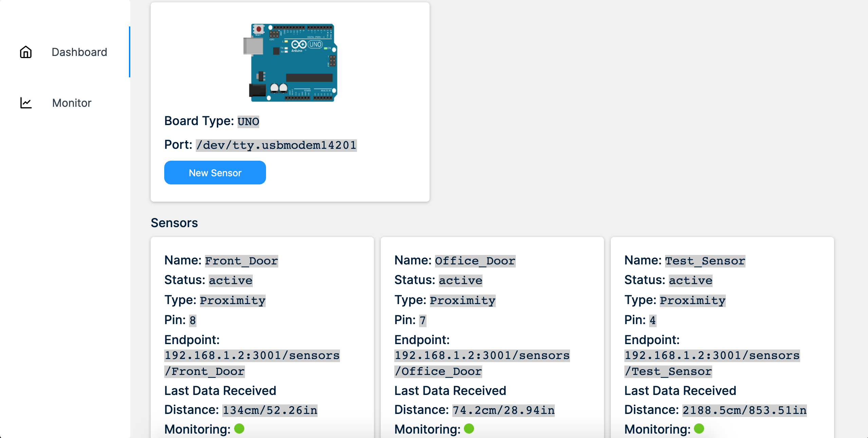Click Office_Door type value Proximity
This screenshot has height=438, width=868.
pos(463,301)
